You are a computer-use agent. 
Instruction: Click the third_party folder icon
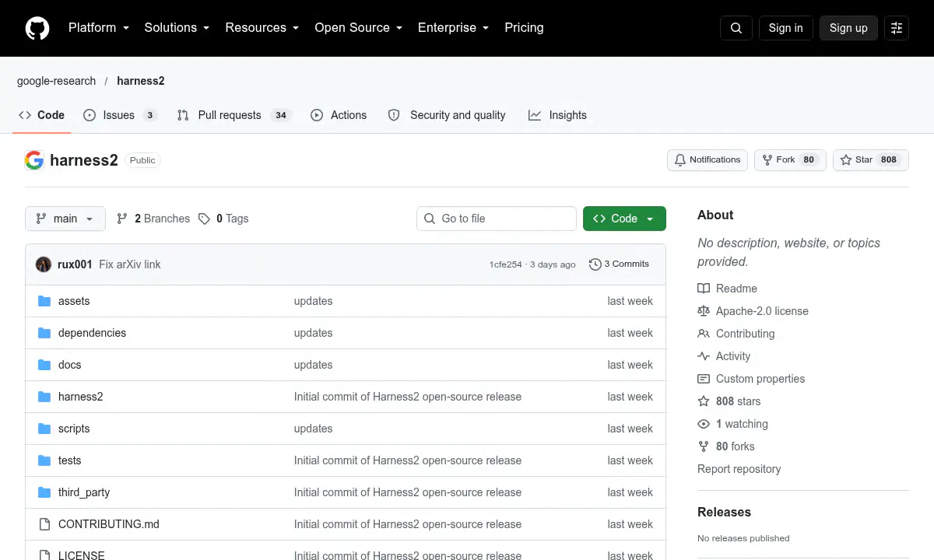click(44, 492)
